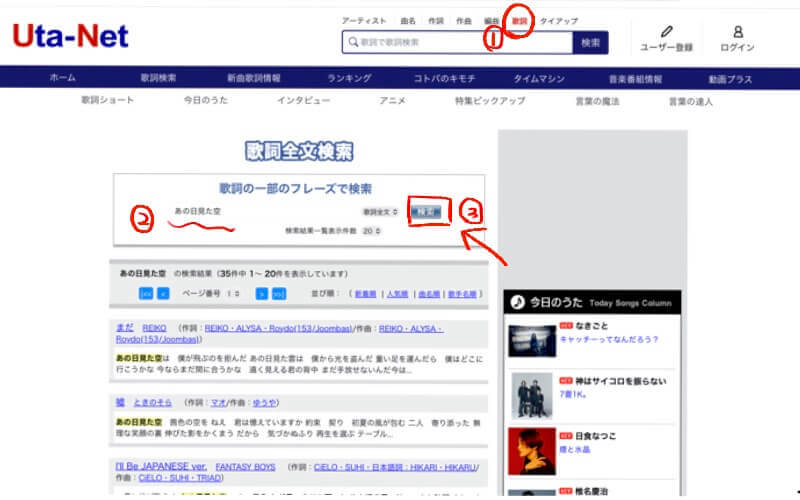Open 特集ピックアップ in the sub navigation
The height and width of the screenshot is (500, 800).
(x=490, y=101)
